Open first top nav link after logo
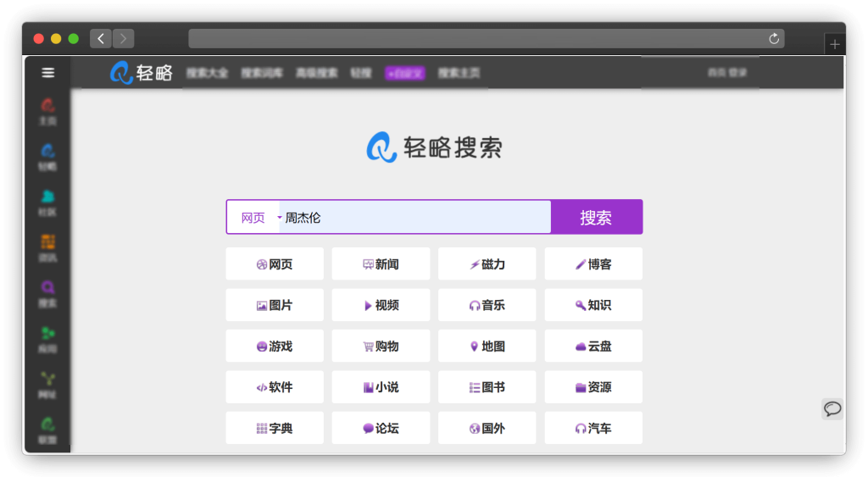The width and height of the screenshot is (868, 477). [207, 73]
